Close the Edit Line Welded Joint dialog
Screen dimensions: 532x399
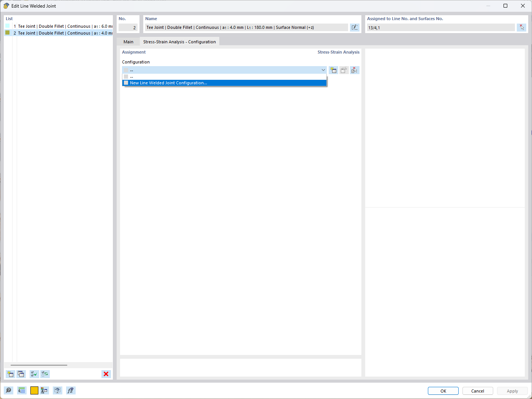click(523, 6)
